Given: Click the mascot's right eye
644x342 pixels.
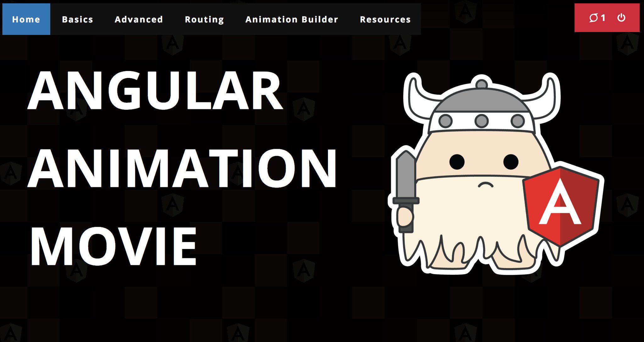Looking at the screenshot, I should point(511,162).
